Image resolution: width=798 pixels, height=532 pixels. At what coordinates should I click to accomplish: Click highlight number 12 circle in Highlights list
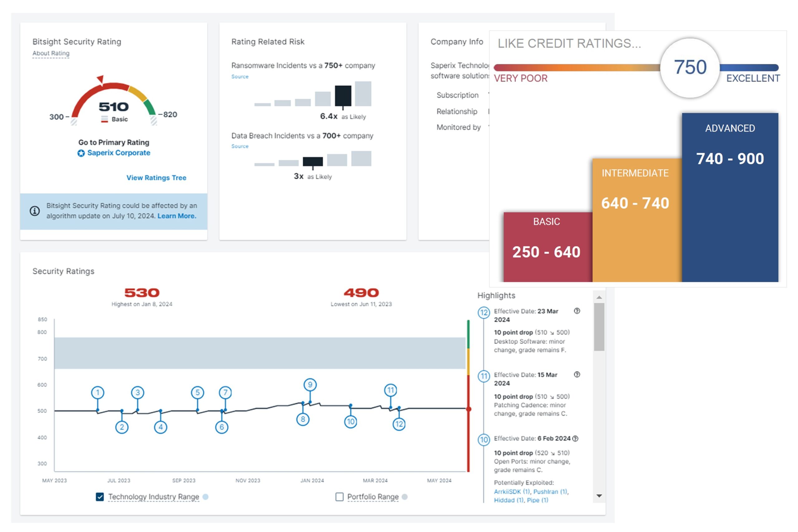pyautogui.click(x=483, y=312)
